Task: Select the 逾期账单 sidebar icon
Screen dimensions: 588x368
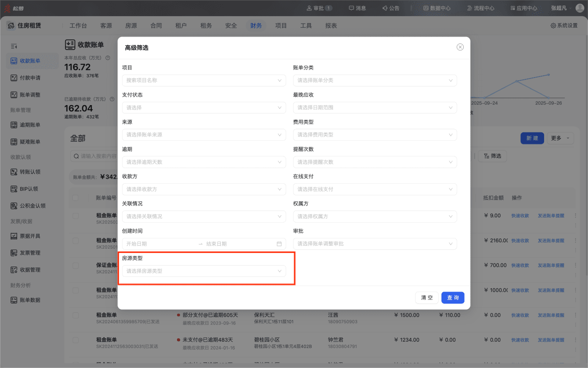Action: pos(14,125)
